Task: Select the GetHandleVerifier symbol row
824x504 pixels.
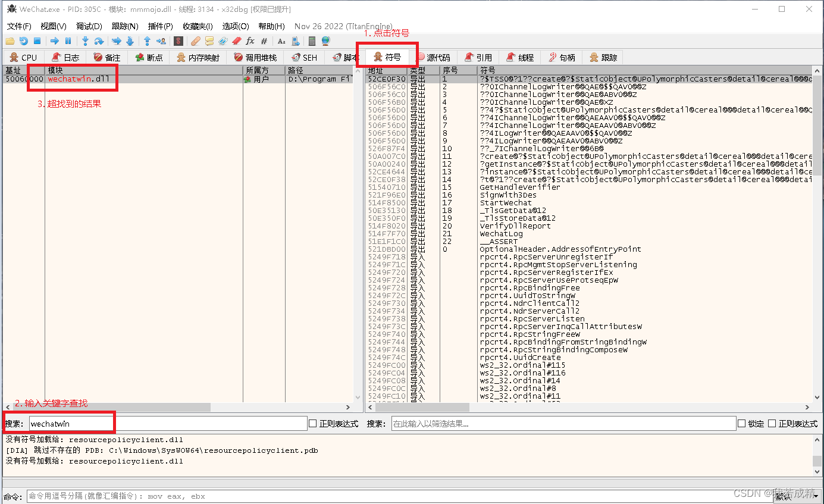Action: (589, 187)
